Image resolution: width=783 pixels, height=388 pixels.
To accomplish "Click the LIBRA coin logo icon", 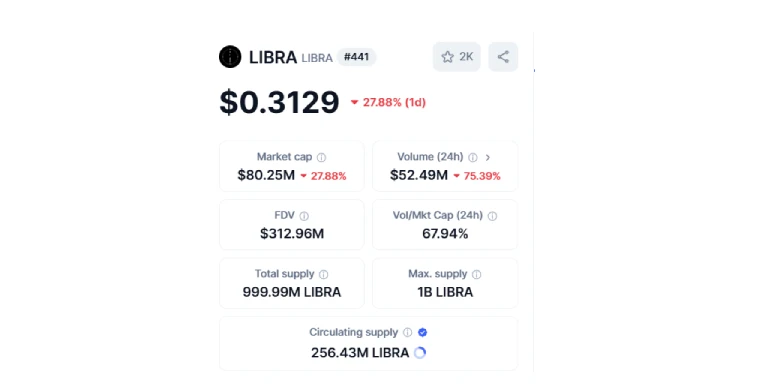I will pos(230,57).
